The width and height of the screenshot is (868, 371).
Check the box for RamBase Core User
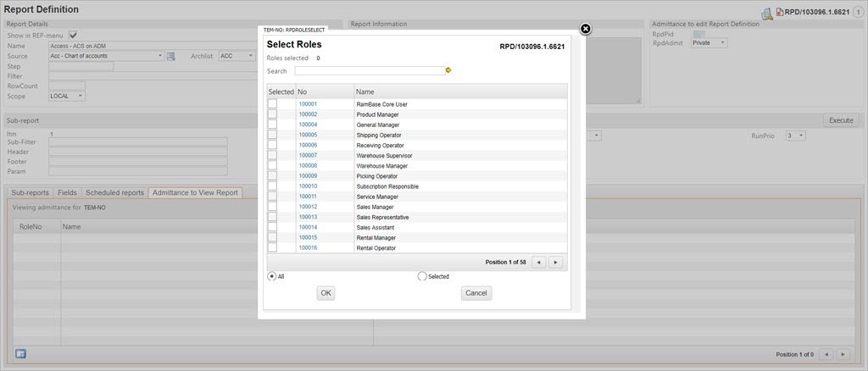(272, 104)
